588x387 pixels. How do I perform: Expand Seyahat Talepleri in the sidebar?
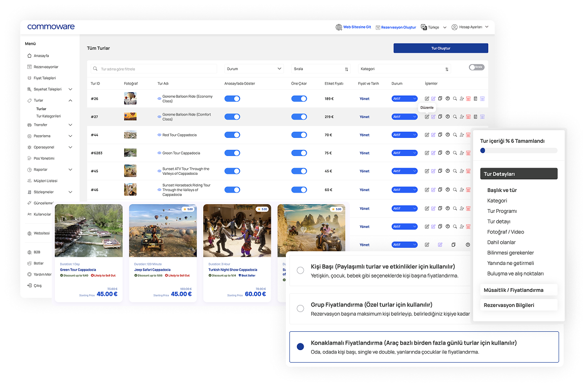(x=70, y=89)
